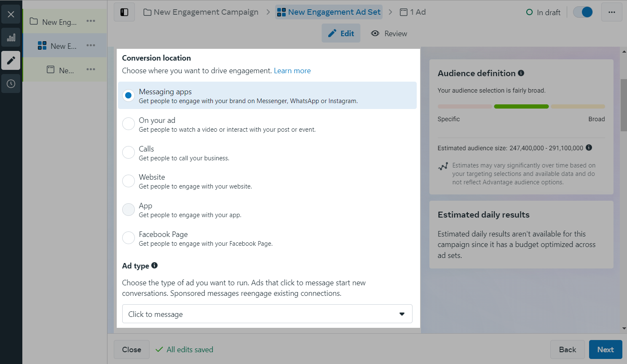
Task: Toggle the side panel layout icon
Action: click(124, 12)
